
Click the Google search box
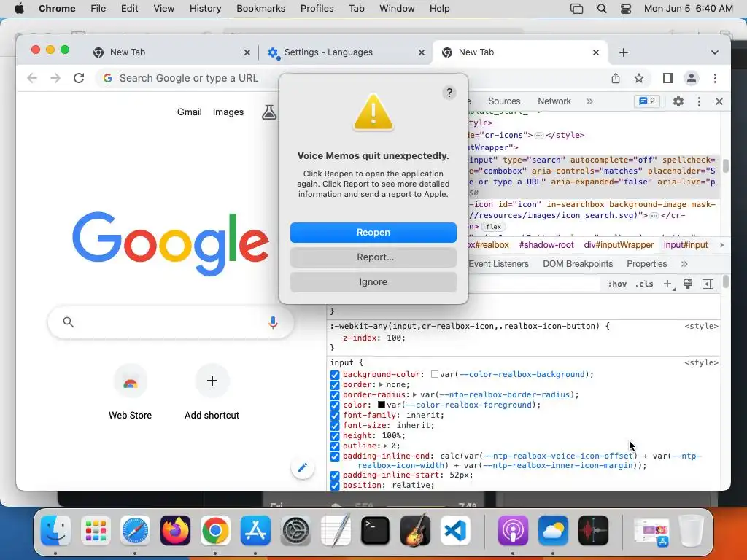coord(170,322)
